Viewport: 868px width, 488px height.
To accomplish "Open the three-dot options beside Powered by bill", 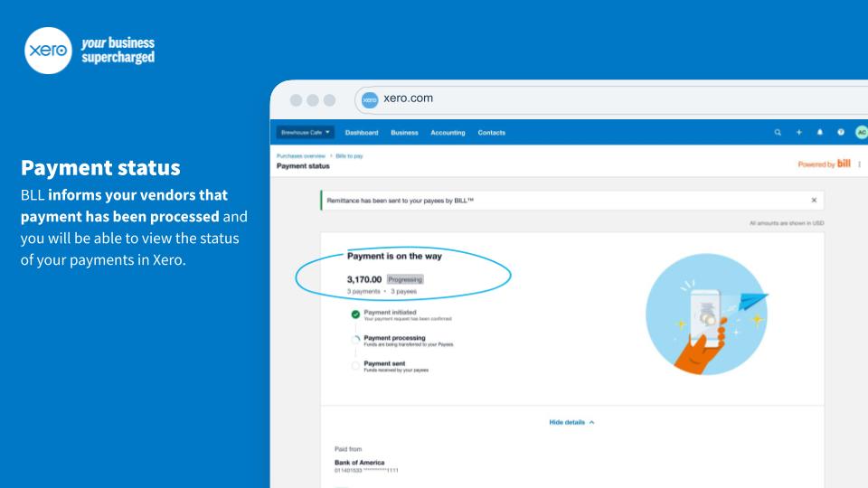I will coord(859,164).
